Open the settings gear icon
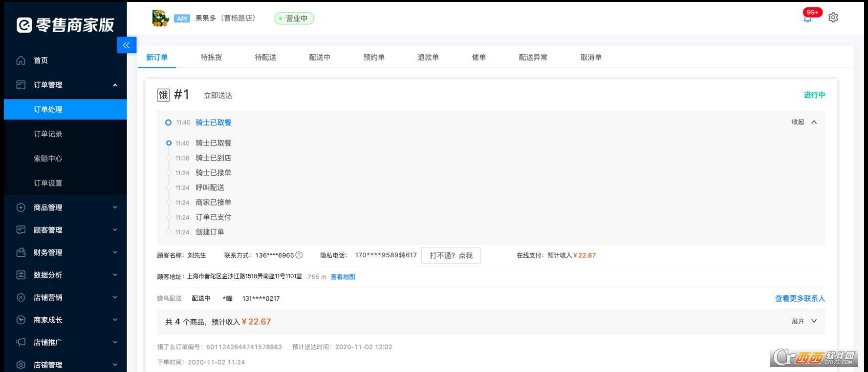 [x=833, y=18]
